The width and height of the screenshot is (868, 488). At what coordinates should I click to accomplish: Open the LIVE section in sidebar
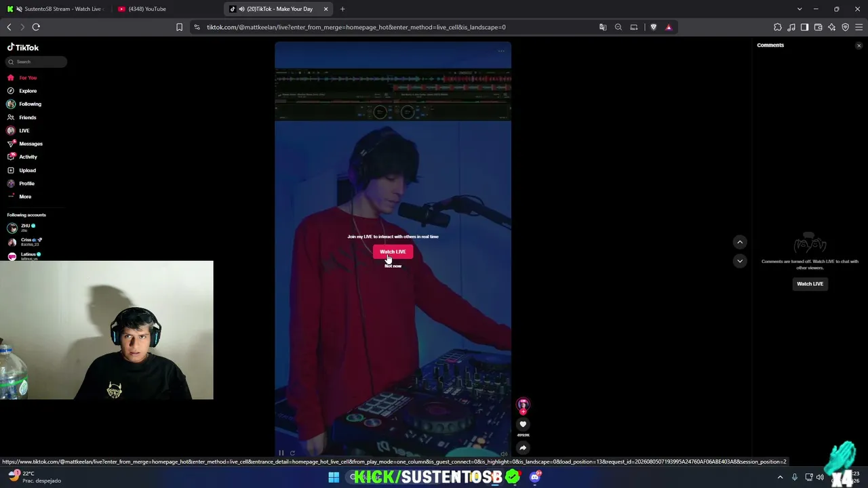click(x=18, y=130)
